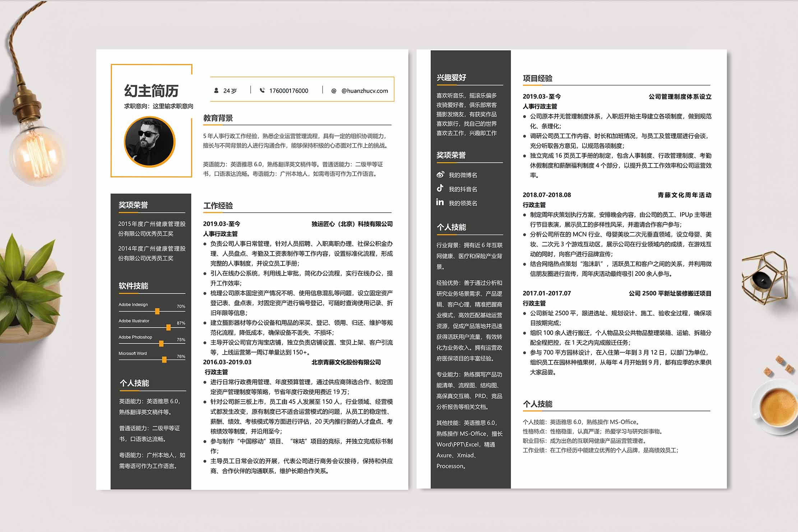Click the @ email icon
The width and height of the screenshot is (798, 532).
[334, 91]
